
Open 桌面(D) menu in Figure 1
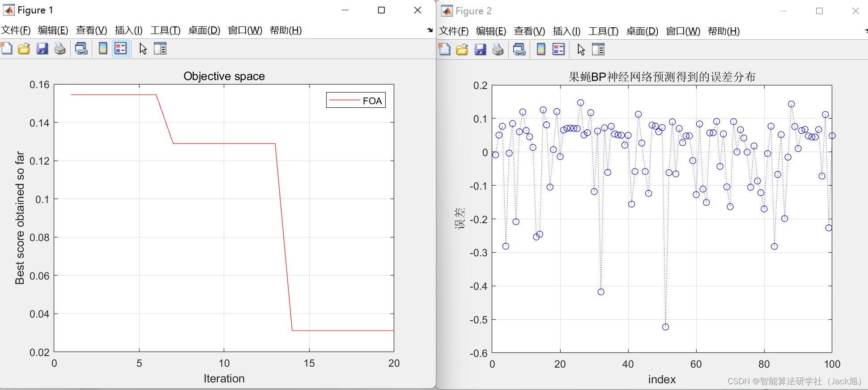tap(204, 30)
